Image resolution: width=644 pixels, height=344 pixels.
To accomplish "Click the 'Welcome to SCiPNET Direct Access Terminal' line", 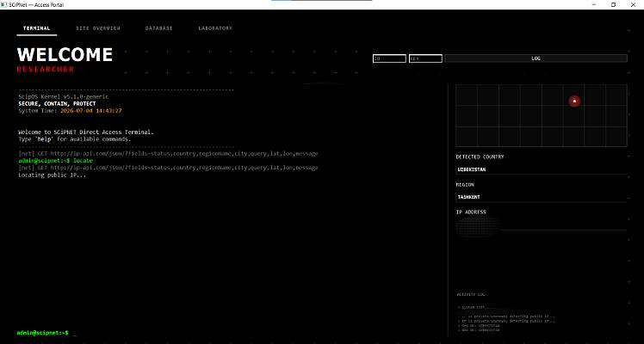I will click(86, 132).
